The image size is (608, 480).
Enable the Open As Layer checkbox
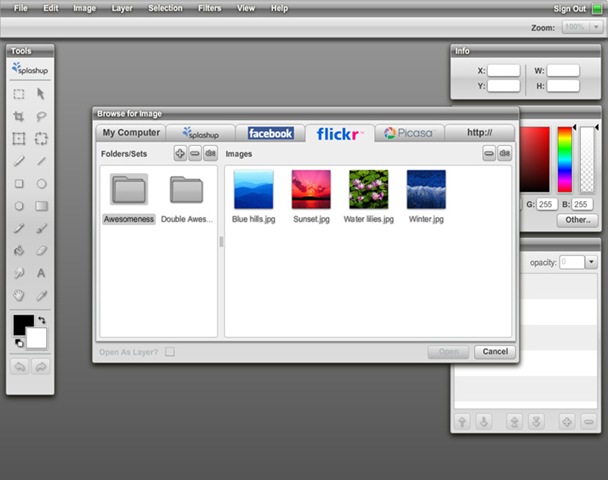point(170,351)
